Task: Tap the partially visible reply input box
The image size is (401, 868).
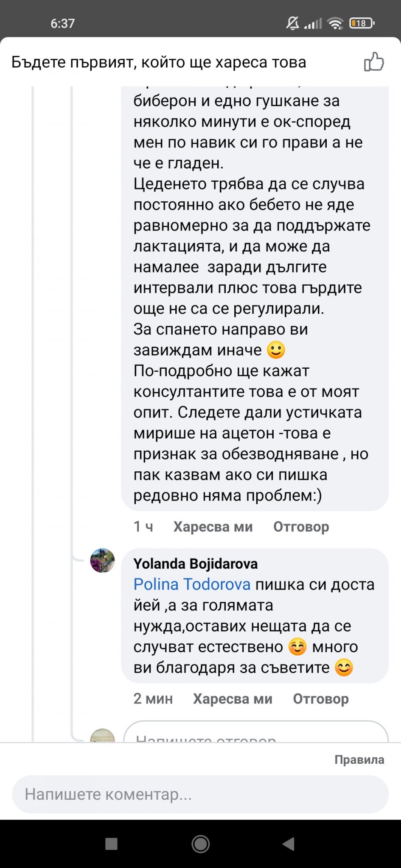Action: tap(255, 734)
